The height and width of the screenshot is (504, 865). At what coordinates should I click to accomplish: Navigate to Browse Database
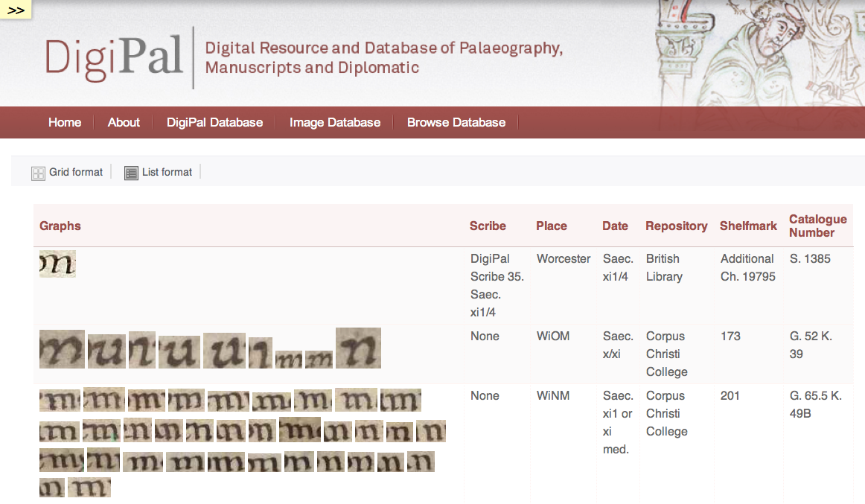(x=456, y=123)
